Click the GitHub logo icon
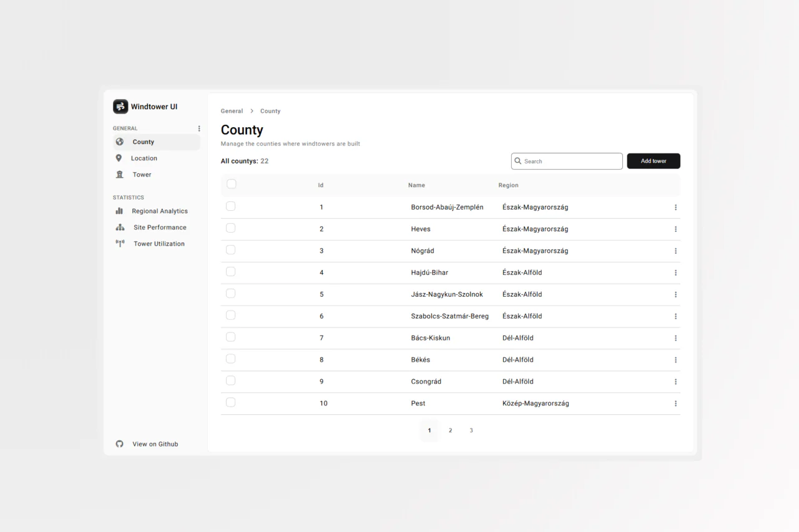The image size is (799, 532). (x=119, y=444)
